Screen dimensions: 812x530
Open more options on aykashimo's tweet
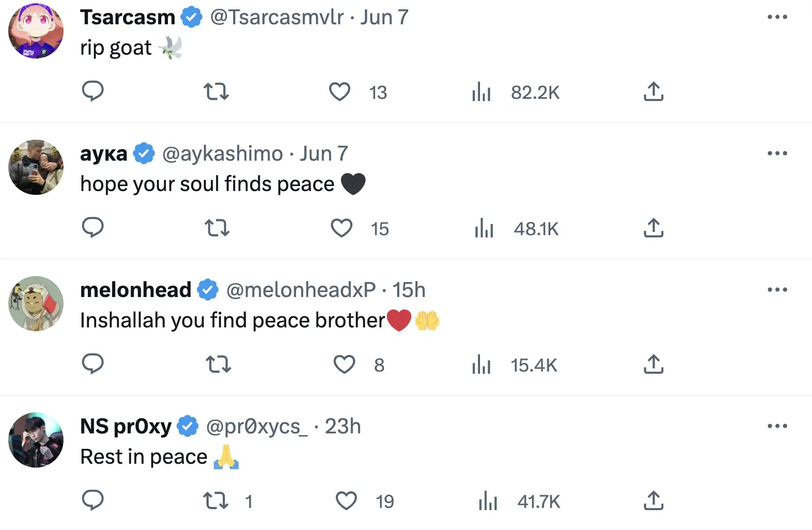tap(777, 153)
